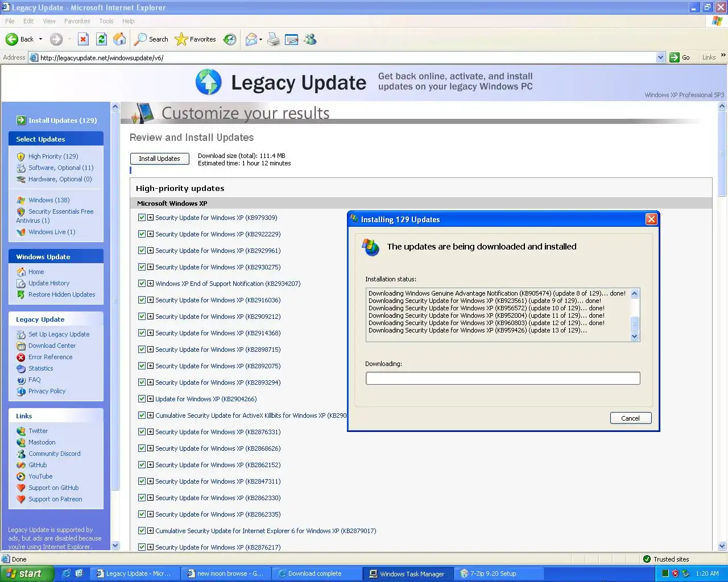Click the address bar URL field
The width and height of the screenshot is (728, 582).
tap(347, 57)
